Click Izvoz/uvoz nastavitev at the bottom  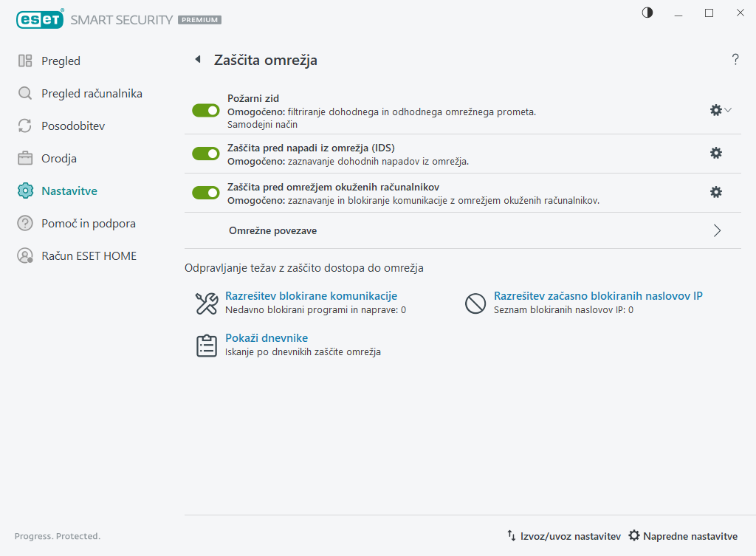563,536
